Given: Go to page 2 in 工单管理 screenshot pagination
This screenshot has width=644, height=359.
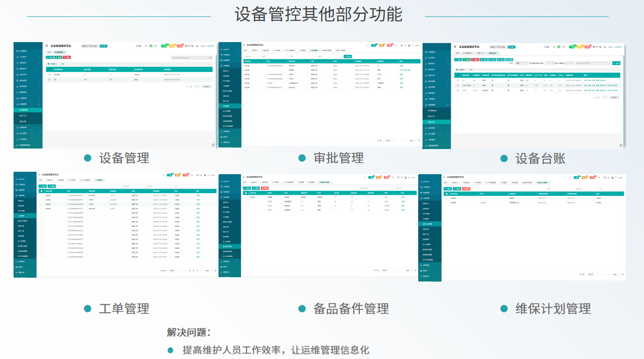Looking at the screenshot, I should [189, 270].
